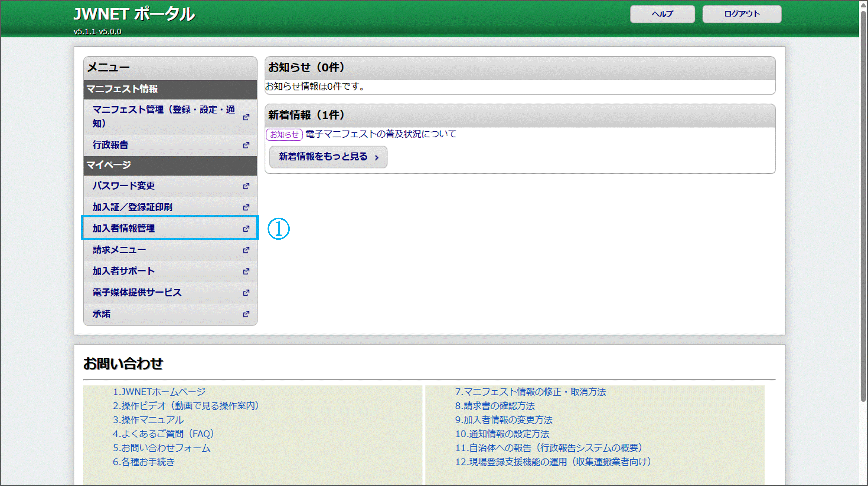This screenshot has height=486, width=868.
Task: Click the vertical page scrollbar
Action: pyautogui.click(x=863, y=202)
